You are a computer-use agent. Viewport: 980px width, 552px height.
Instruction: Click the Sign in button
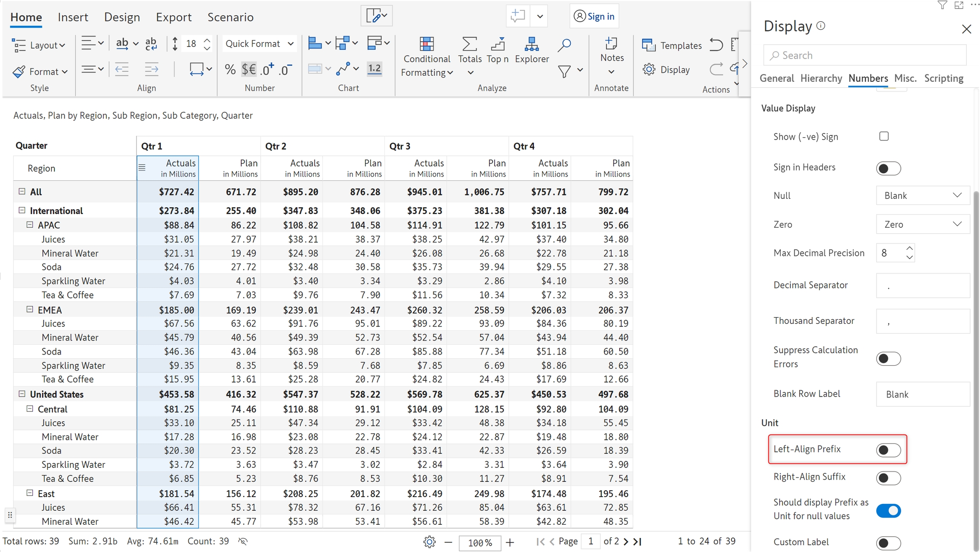click(x=594, y=16)
